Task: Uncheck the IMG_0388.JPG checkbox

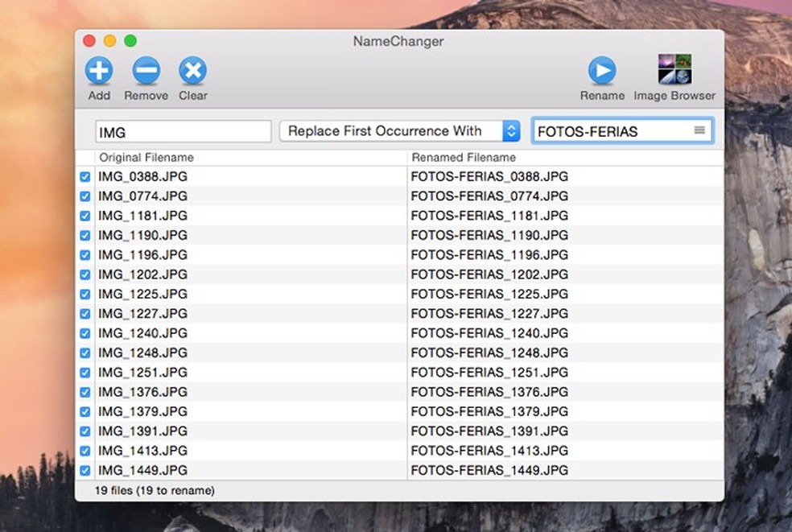Action: (85, 176)
